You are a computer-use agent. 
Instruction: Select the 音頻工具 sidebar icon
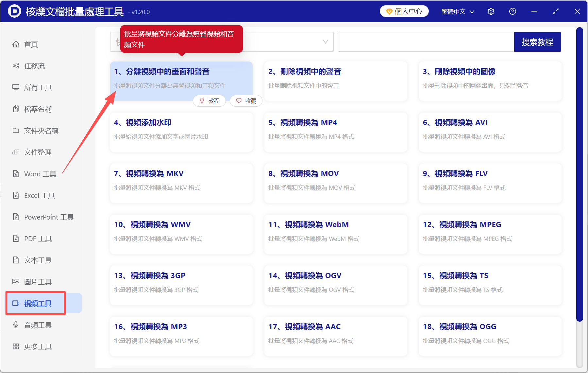tap(36, 325)
